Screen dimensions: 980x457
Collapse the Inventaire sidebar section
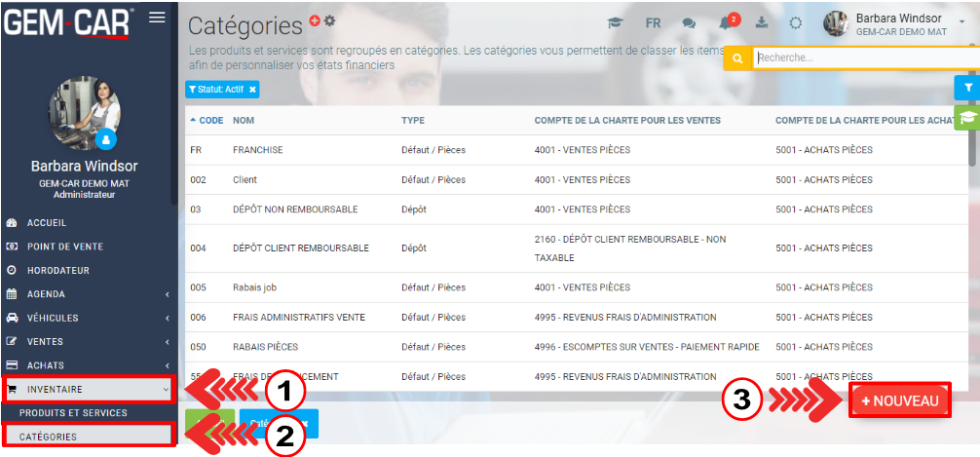pyautogui.click(x=88, y=389)
